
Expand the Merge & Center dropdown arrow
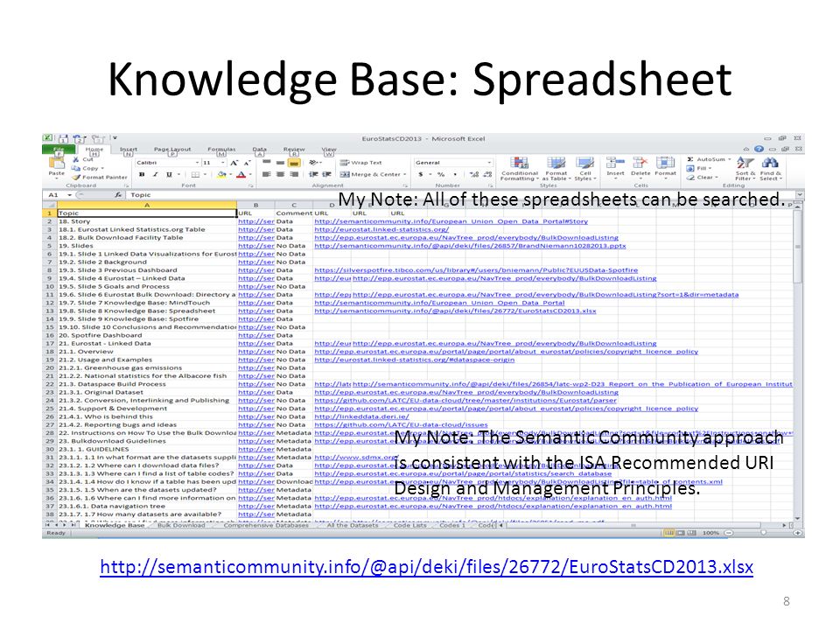click(404, 174)
